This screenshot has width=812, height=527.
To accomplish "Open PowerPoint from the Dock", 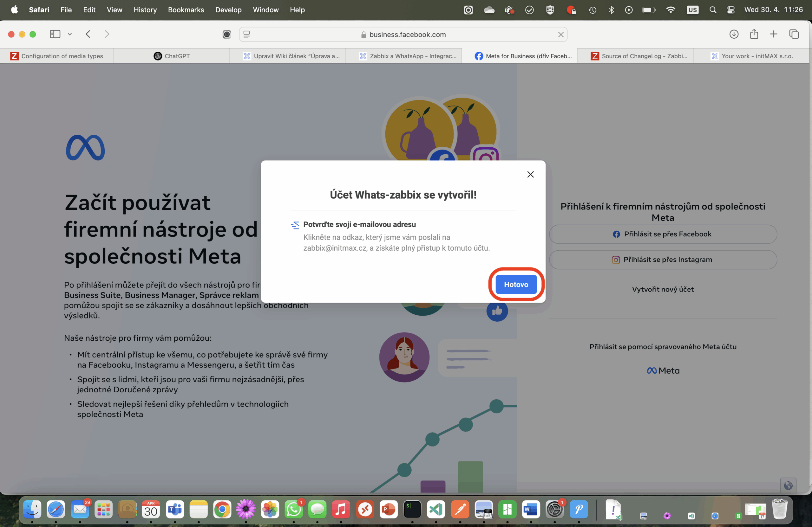I will point(389,509).
